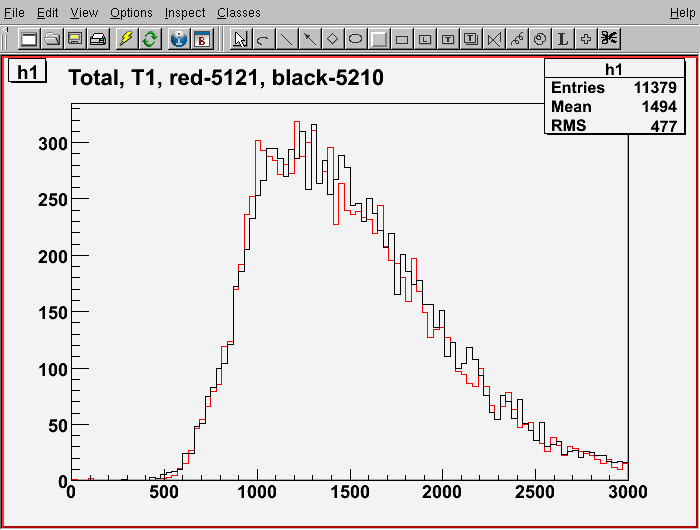This screenshot has height=530, width=700.
Task: Select the Line drawing tool
Action: pyautogui.click(x=286, y=39)
